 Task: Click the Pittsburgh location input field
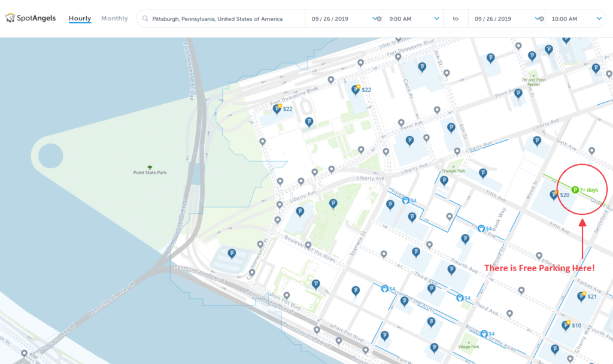tap(221, 18)
